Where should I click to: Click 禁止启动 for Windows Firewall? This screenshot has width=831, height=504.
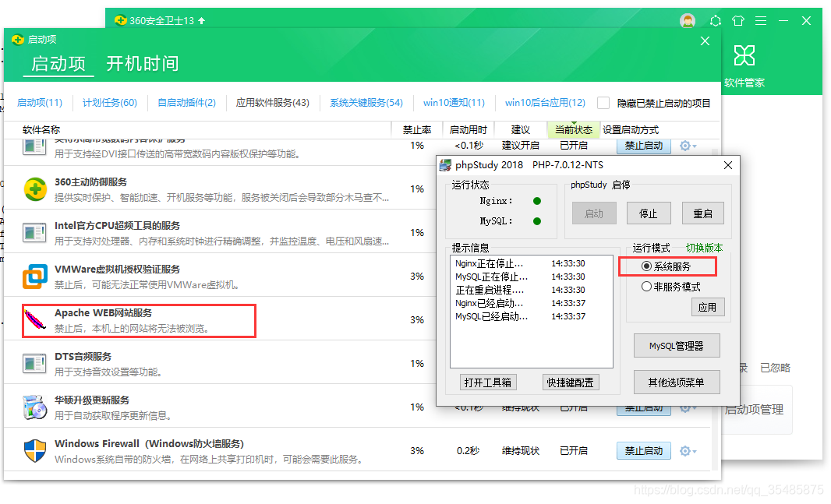click(643, 451)
